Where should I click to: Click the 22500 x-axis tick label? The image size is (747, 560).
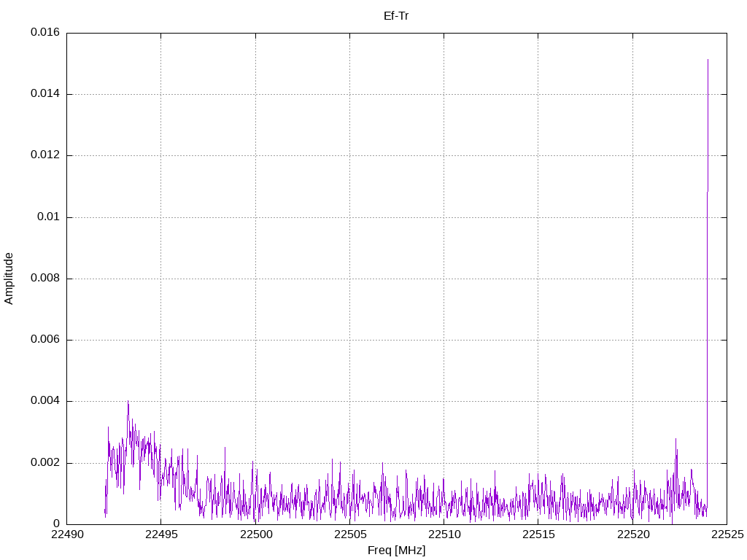click(x=255, y=535)
